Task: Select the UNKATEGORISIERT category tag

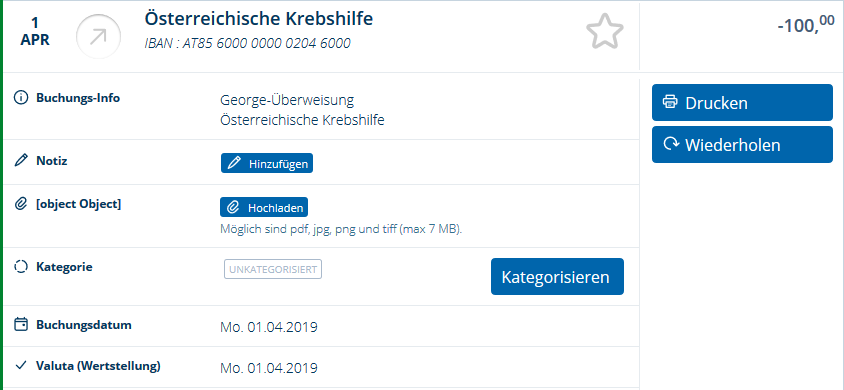Action: [273, 270]
